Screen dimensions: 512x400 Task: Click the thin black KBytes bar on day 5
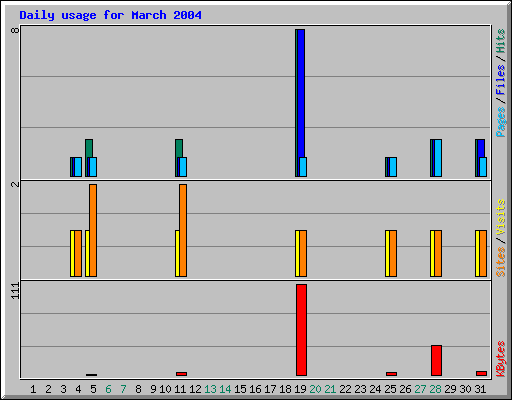click(91, 375)
